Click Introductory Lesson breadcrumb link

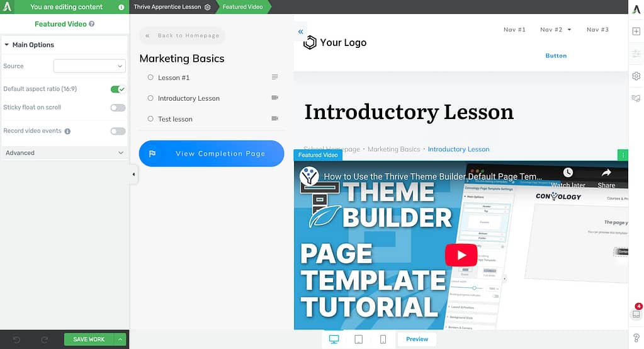tap(458, 149)
